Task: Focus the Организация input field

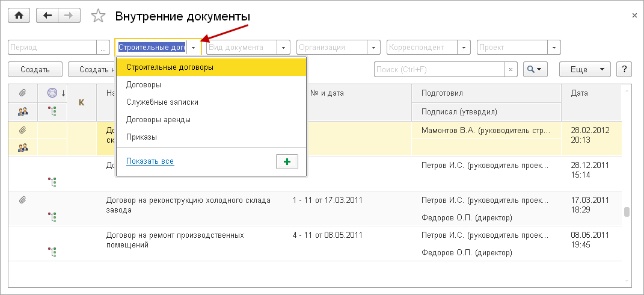Action: (332, 48)
